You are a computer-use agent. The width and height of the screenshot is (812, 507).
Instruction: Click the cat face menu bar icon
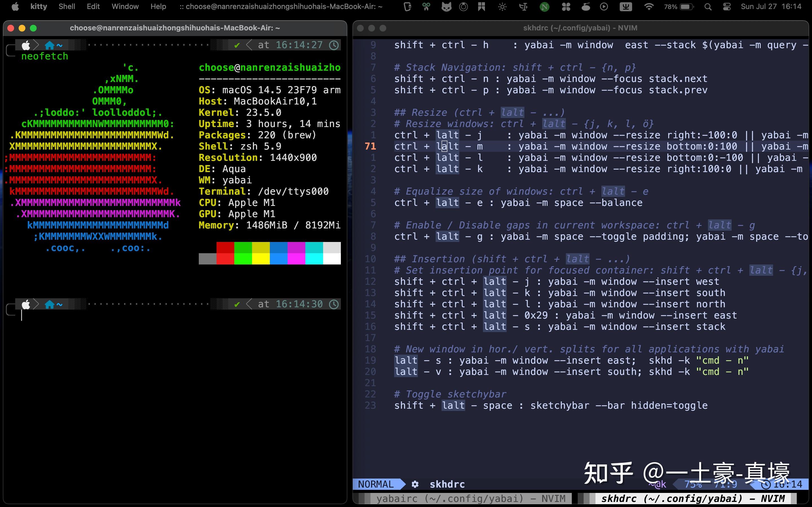pyautogui.click(x=446, y=7)
